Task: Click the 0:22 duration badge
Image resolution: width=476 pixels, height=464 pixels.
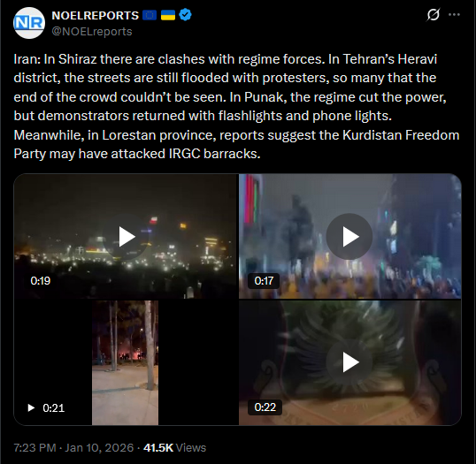Action: pos(265,407)
